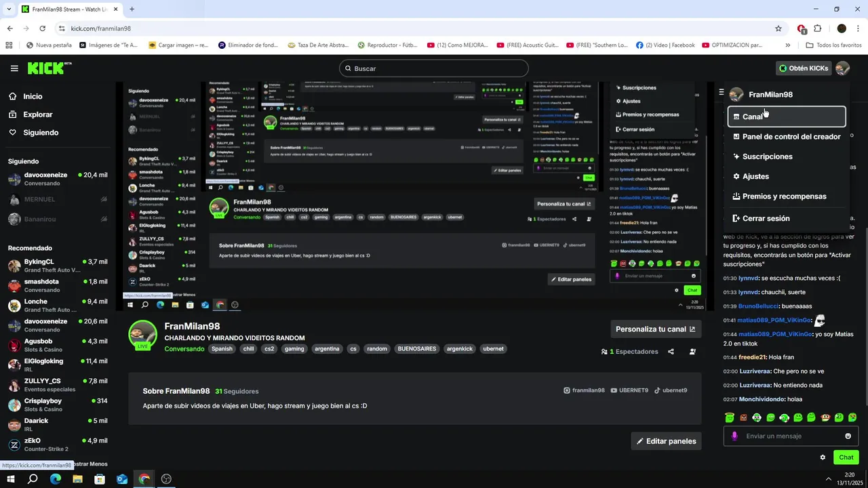Click the green KICK logo

point(50,68)
